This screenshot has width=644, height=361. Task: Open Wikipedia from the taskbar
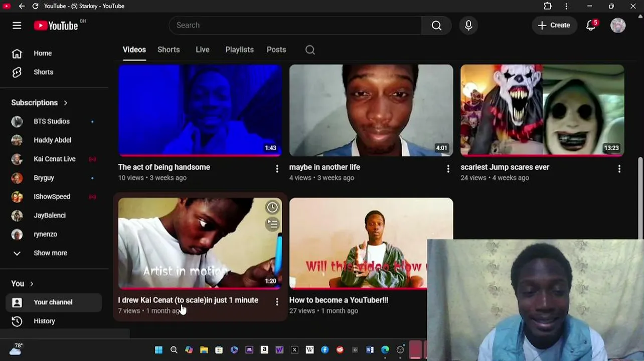coord(309,350)
